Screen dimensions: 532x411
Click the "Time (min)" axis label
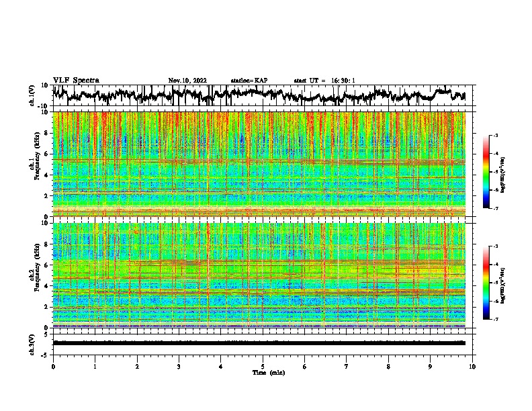[x=269, y=373]
